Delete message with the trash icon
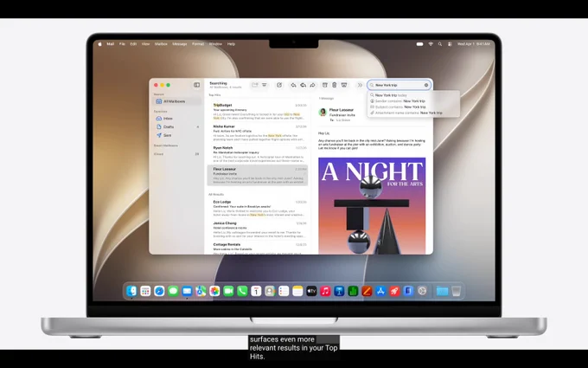 [335, 85]
